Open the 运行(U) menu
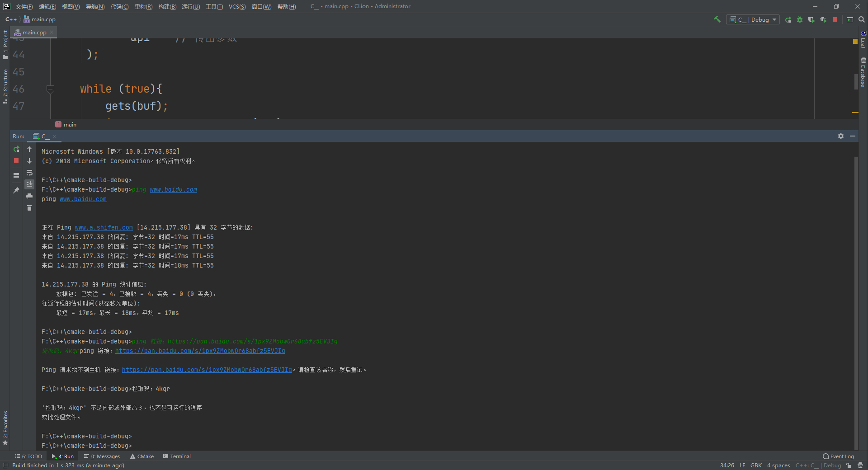The height and width of the screenshot is (470, 868). [x=191, y=6]
